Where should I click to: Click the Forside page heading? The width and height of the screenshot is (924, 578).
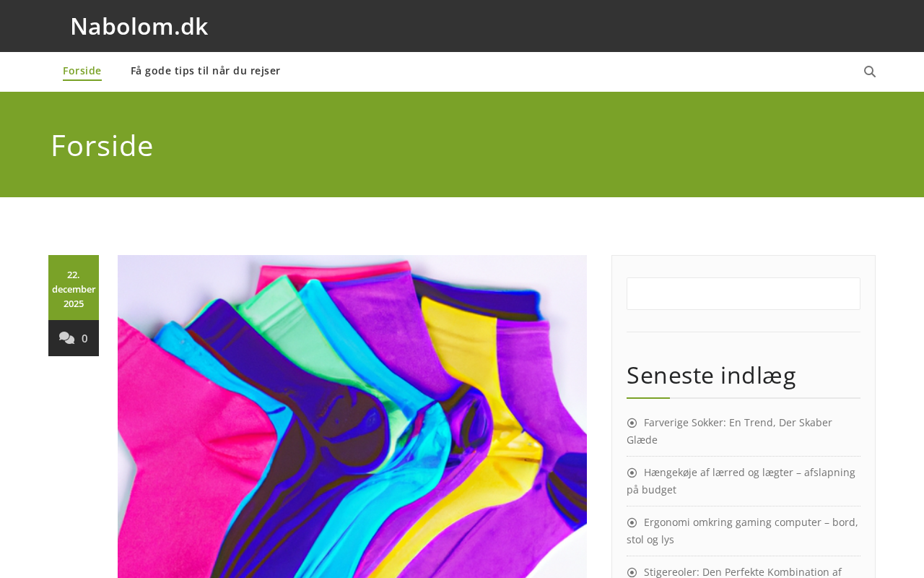coord(102,145)
